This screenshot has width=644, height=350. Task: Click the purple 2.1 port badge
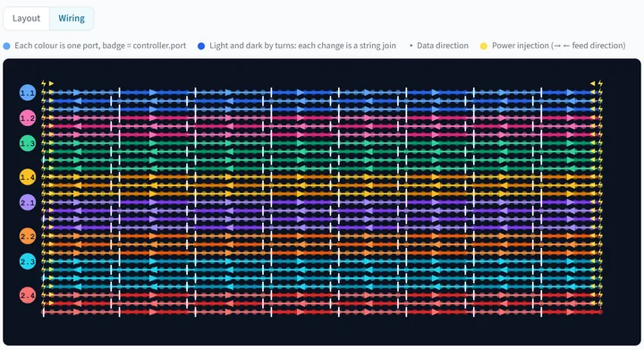coord(28,202)
